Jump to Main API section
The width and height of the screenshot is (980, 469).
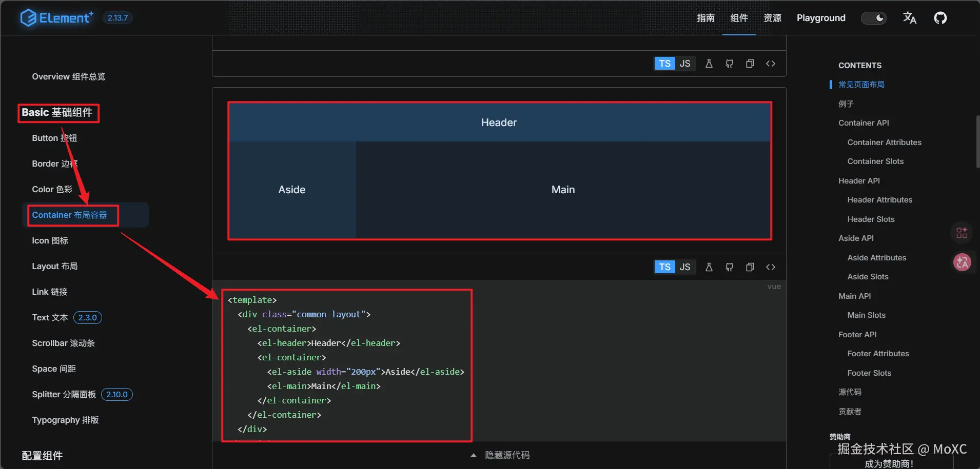(x=854, y=296)
